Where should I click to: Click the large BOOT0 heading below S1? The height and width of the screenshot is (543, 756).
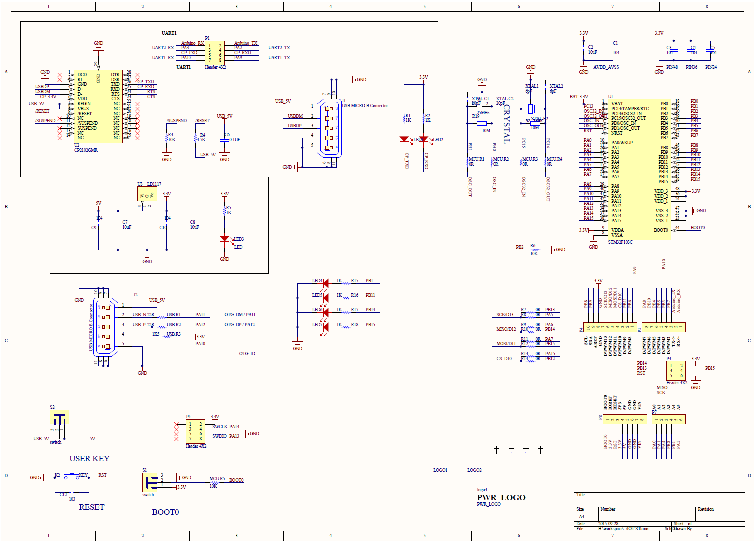pyautogui.click(x=165, y=512)
